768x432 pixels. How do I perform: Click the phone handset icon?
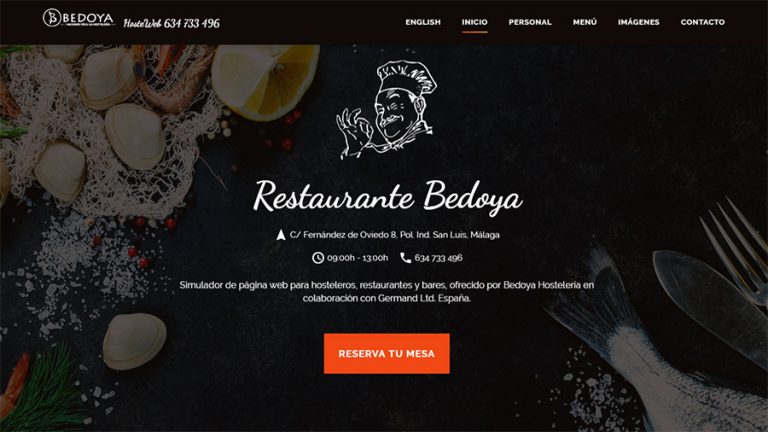[x=406, y=258]
